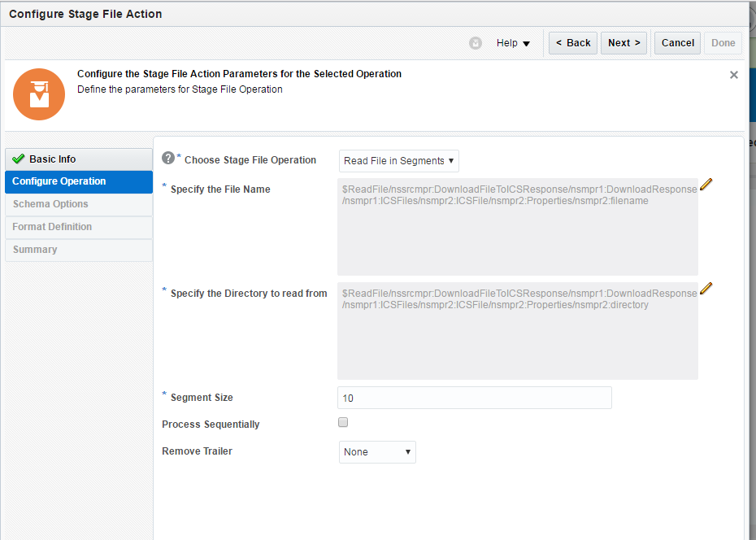Image resolution: width=756 pixels, height=540 pixels.
Task: Cancel the Stage File configuration
Action: (677, 43)
